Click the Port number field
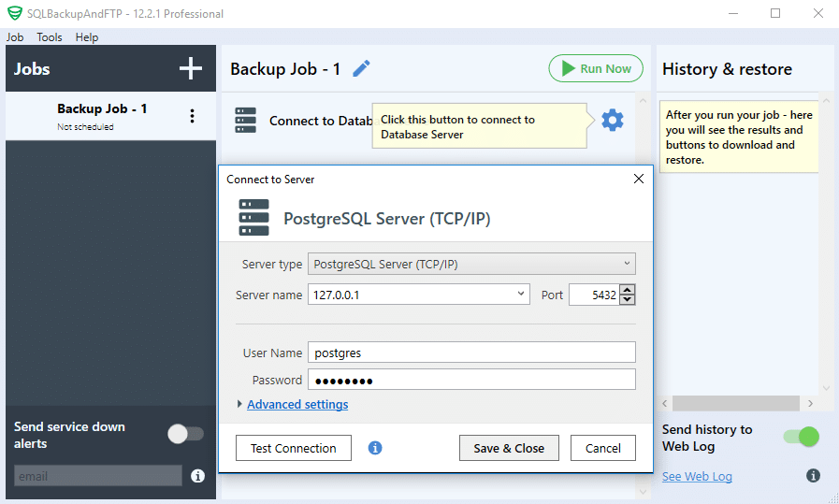Viewport: 839px width, 504px height. pos(594,295)
